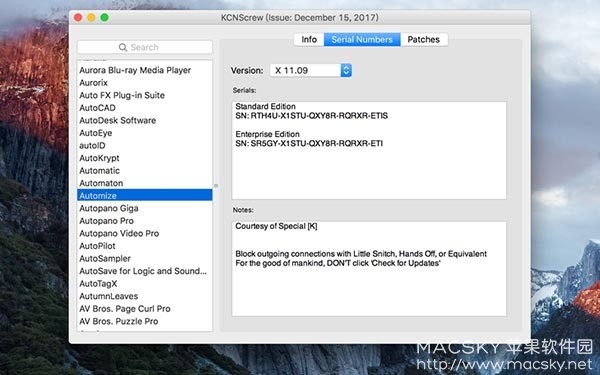
Task: Select the Serial Numbers tab
Action: [x=362, y=39]
